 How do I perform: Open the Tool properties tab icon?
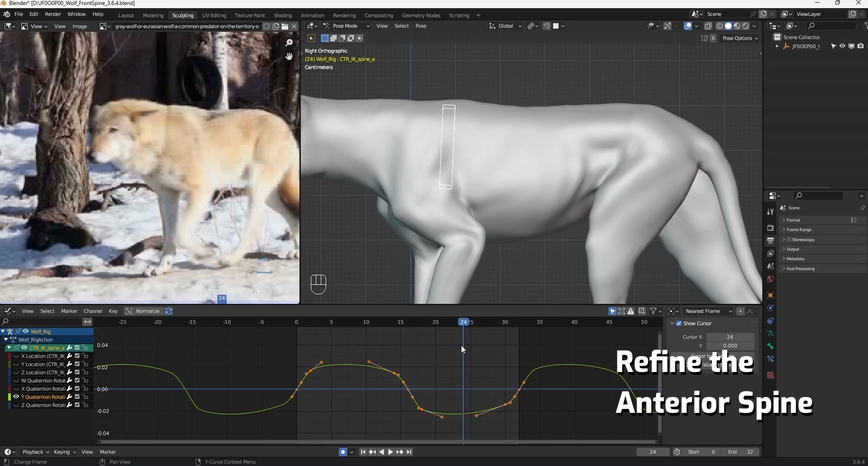pyautogui.click(x=770, y=212)
